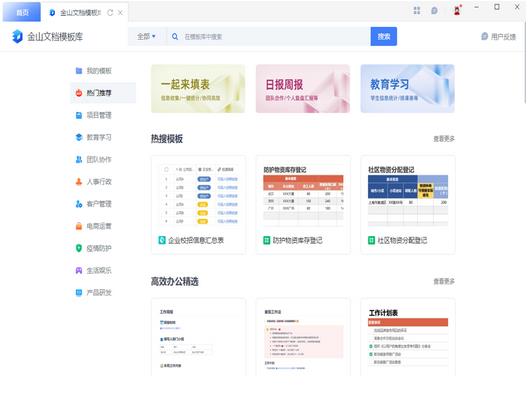Viewport: 530px width, 399px height.
Task: Open 客户管理 sidebar icon
Action: pyautogui.click(x=79, y=204)
